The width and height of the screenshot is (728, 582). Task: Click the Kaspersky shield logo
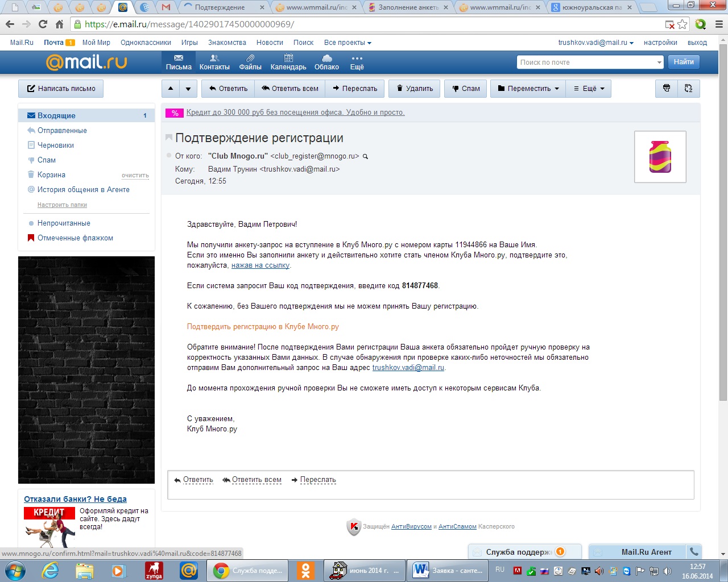point(353,527)
